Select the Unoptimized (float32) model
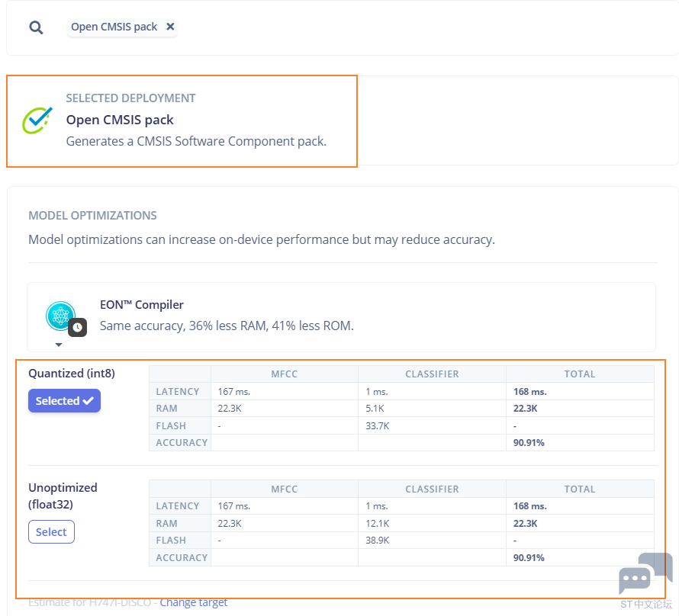Viewport: 679px width, 616px height. 51,531
